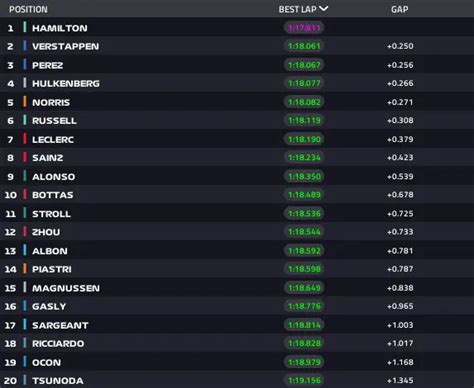
Task: Click the Best Lap sort chevron
Action: 323,9
